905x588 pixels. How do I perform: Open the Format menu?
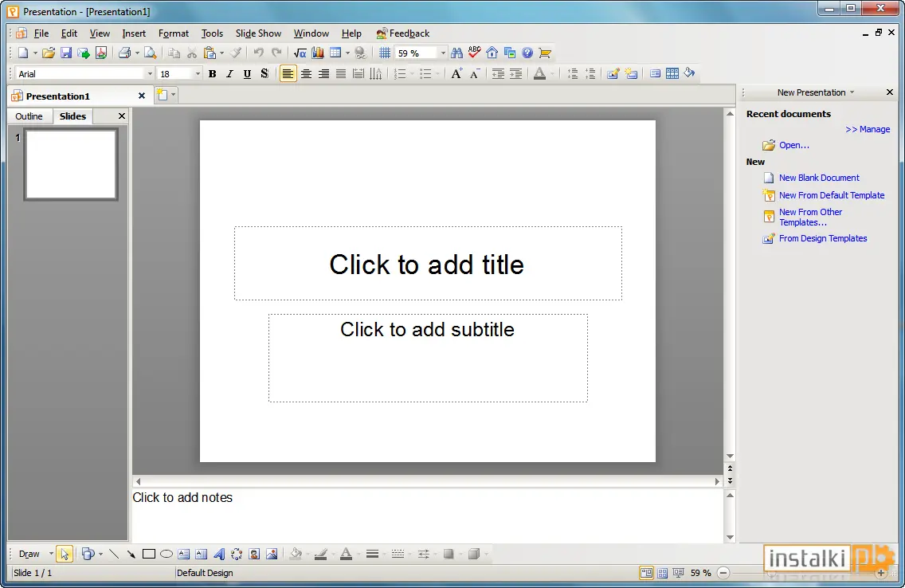pos(174,33)
